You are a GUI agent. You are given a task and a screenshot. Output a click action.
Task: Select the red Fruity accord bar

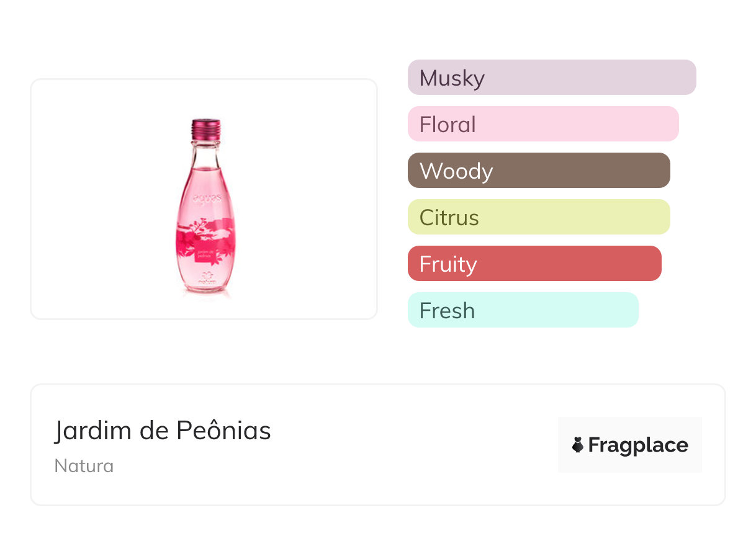tap(534, 264)
